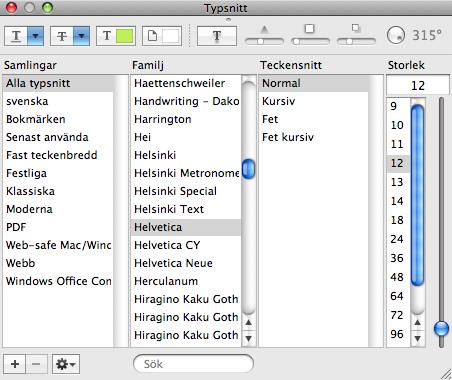Screen dimensions: 452x380
Task: Click the family list scroll down arrow
Action: click(x=248, y=338)
